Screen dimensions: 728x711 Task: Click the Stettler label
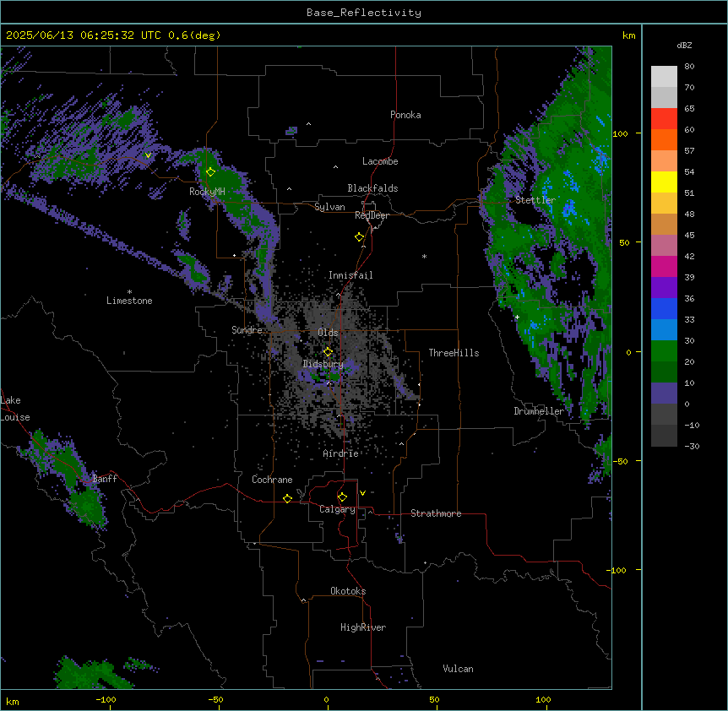[535, 200]
